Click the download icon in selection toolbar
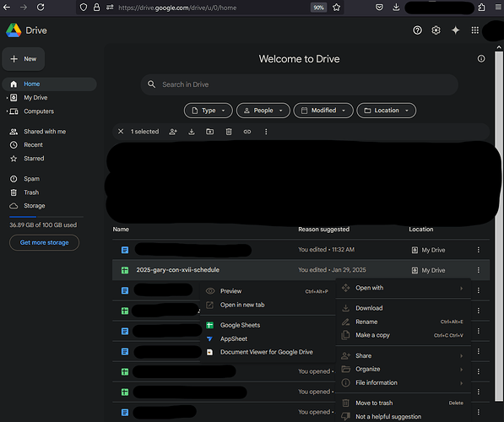This screenshot has width=504, height=422. (192, 132)
